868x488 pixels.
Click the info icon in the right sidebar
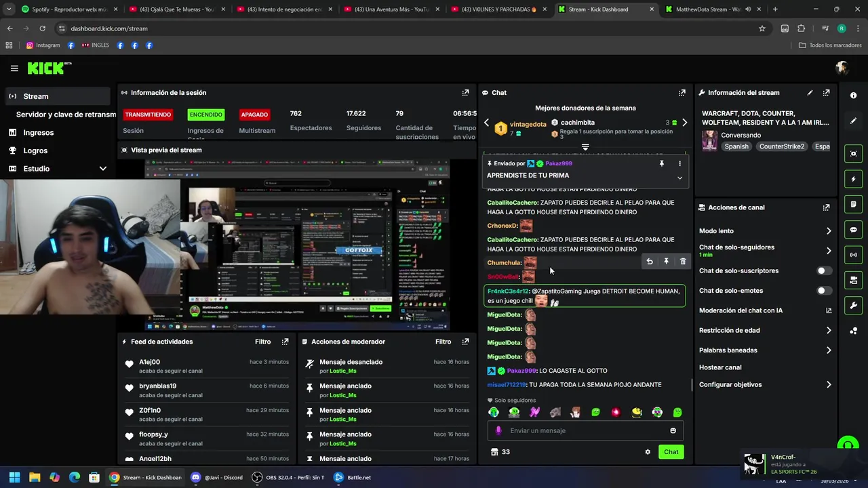[x=853, y=96]
